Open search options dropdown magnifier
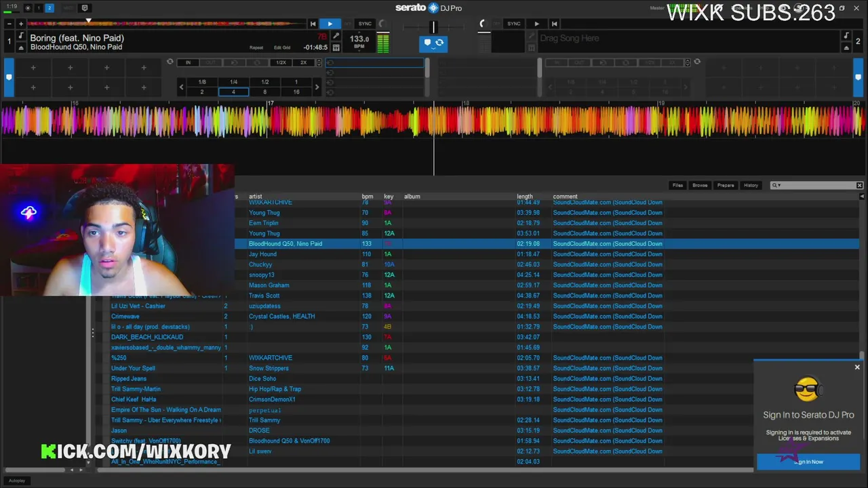Image resolution: width=868 pixels, height=488 pixels. tap(776, 185)
